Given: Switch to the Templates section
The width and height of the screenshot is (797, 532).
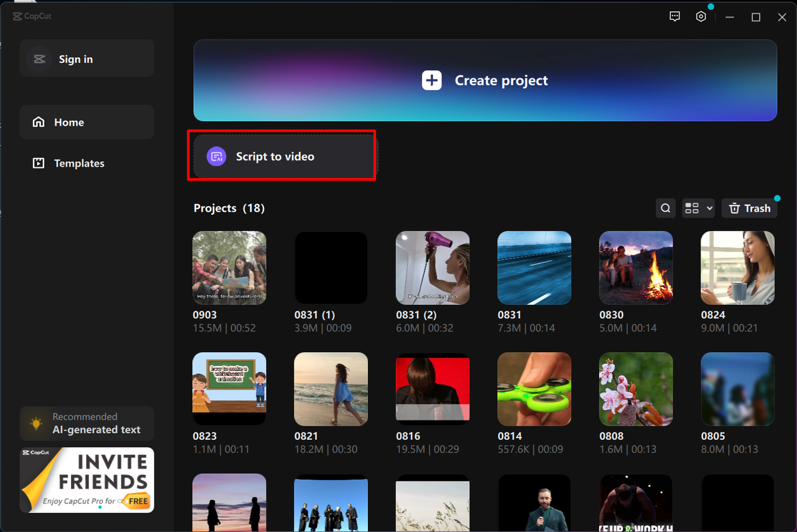Looking at the screenshot, I should [79, 163].
